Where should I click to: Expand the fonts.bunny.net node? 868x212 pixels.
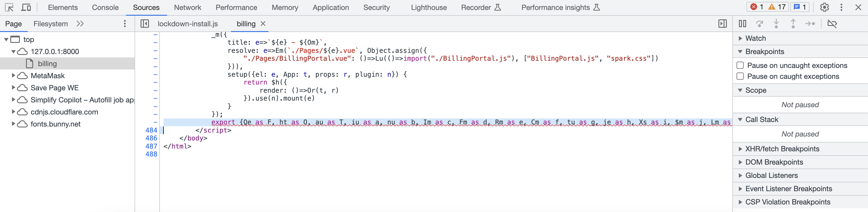coord(14,124)
